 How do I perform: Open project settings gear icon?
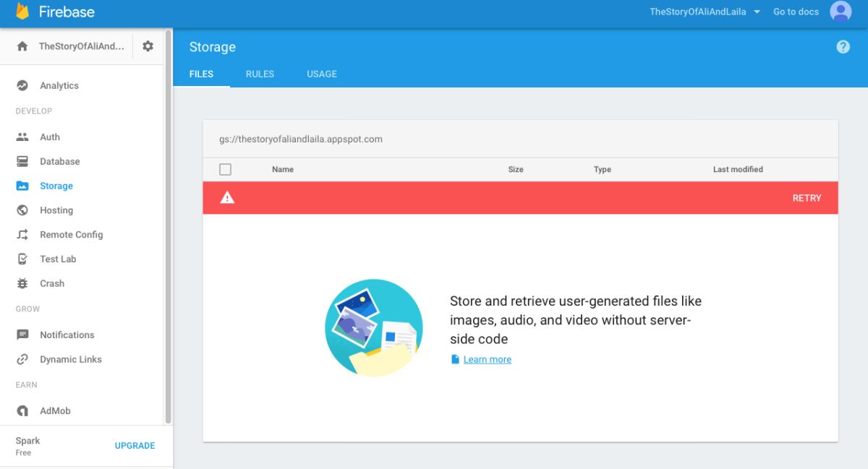click(x=148, y=46)
